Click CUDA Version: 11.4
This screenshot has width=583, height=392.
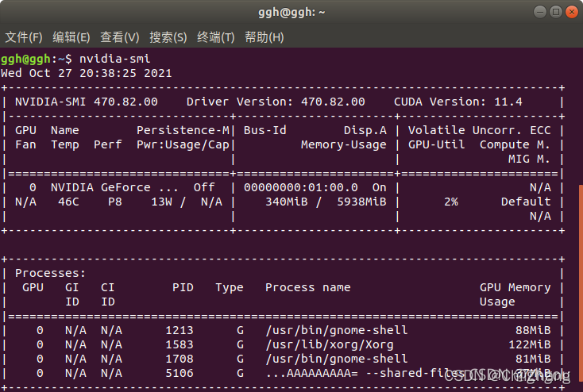click(x=458, y=102)
